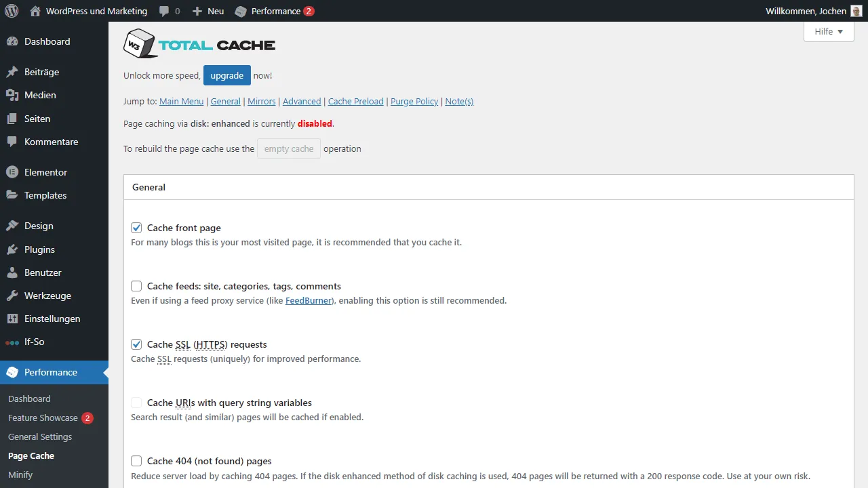
Task: Select Page Cache submenu item
Action: [31, 455]
